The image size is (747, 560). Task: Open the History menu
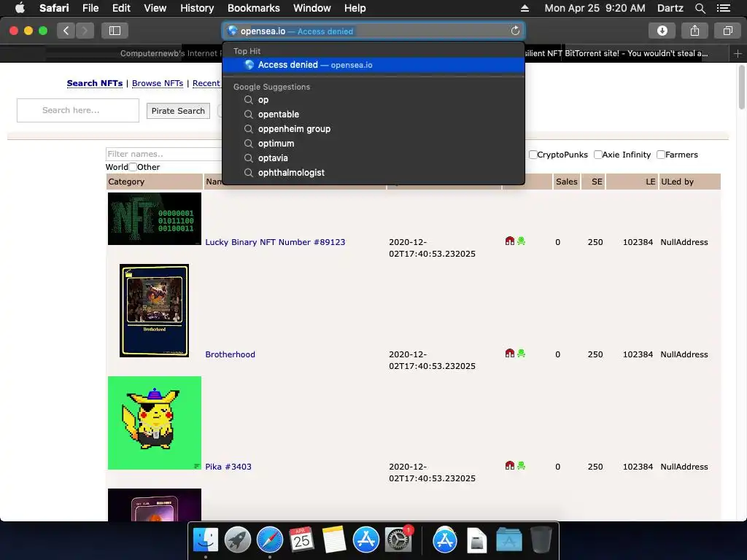click(x=197, y=8)
